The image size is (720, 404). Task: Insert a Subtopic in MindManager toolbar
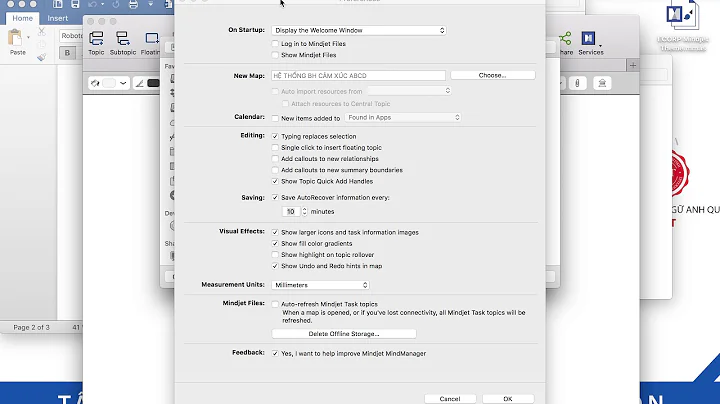point(123,43)
